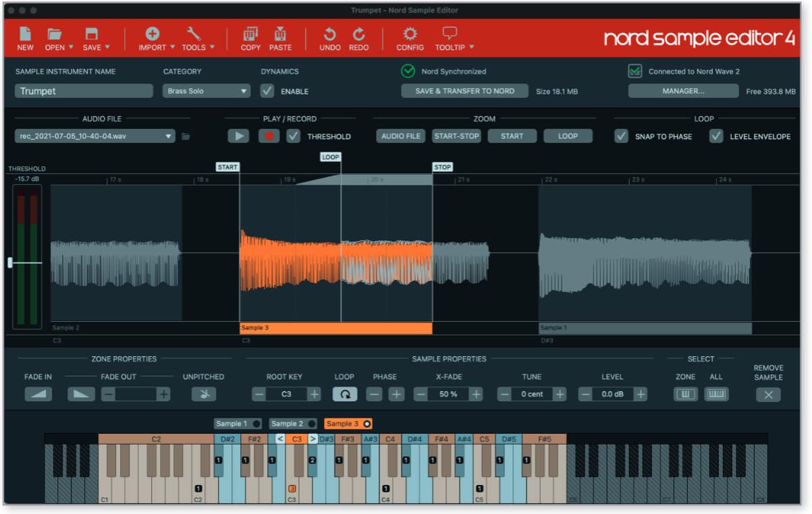Reduce the Level dB with the minus button

(585, 395)
